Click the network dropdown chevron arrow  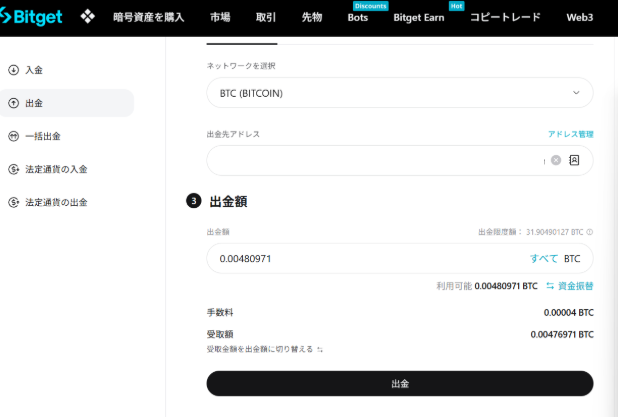tap(576, 93)
